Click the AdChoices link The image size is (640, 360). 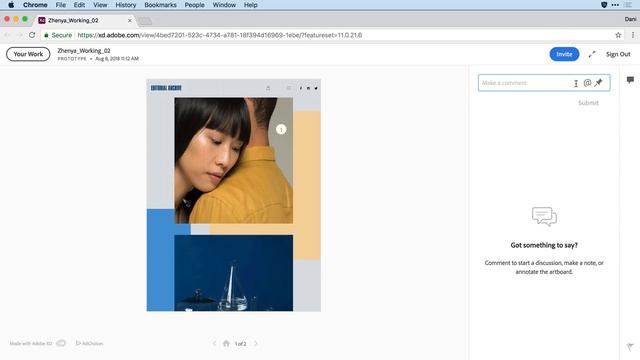click(x=90, y=343)
